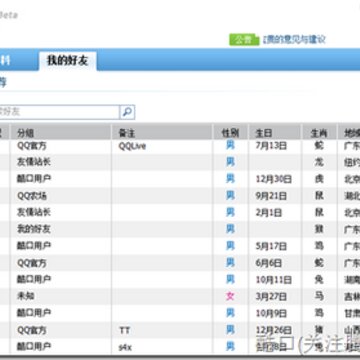Viewport: 360px width, 360px height.
Task: Click 友情站长 in the 龙 row
Action: [x=34, y=162]
